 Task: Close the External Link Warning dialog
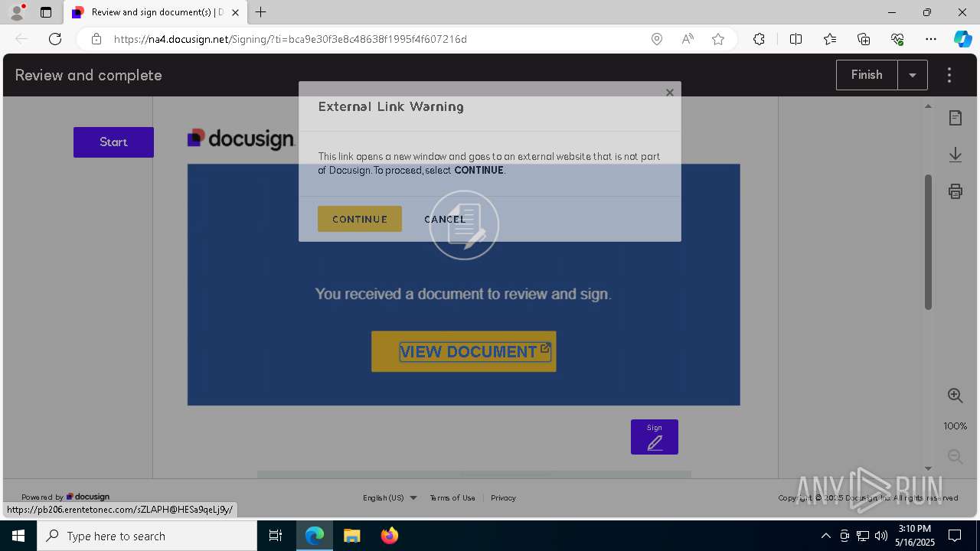[670, 93]
